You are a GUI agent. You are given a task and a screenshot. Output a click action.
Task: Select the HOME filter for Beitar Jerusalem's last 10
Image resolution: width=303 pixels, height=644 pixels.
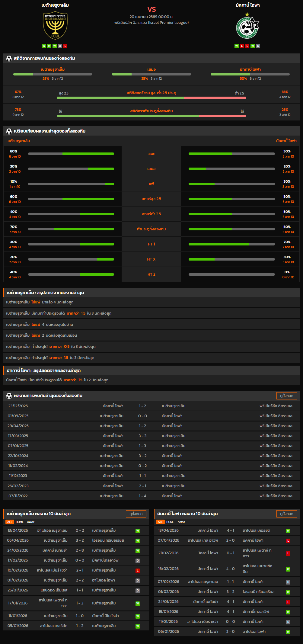tap(20, 522)
